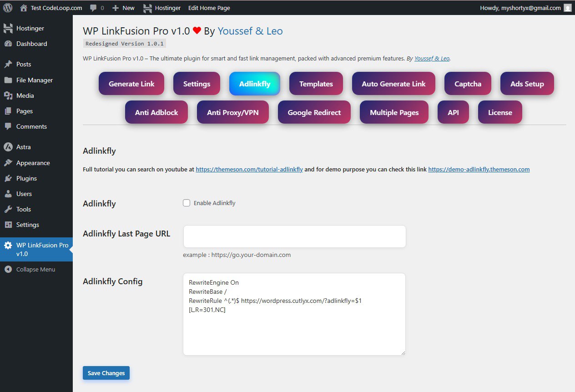Image resolution: width=575 pixels, height=392 pixels.
Task: Click the home icon beside Test CodeLoop.com
Action: (24, 8)
